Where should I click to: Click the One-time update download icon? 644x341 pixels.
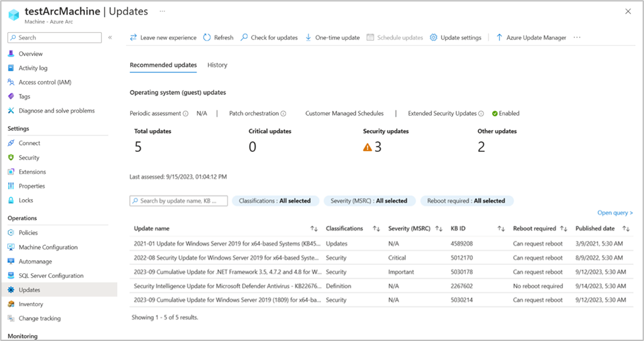point(308,37)
